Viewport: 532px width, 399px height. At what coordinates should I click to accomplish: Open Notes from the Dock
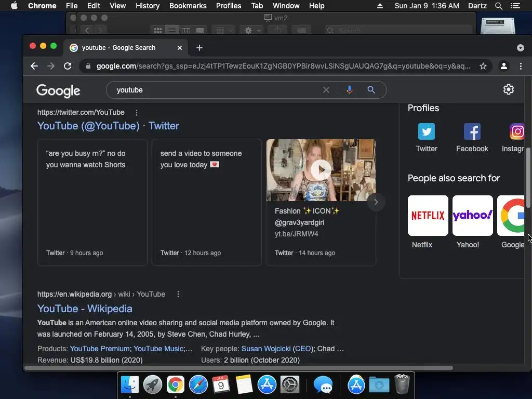click(x=244, y=385)
